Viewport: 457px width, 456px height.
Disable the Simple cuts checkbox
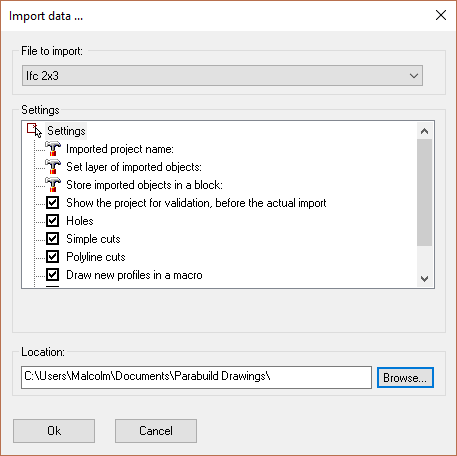coord(53,239)
